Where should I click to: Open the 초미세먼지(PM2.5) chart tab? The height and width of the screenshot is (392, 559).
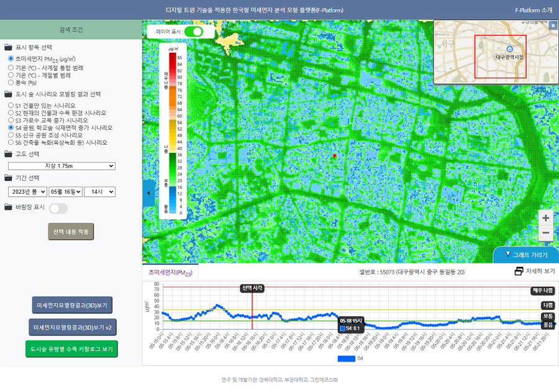[170, 273]
